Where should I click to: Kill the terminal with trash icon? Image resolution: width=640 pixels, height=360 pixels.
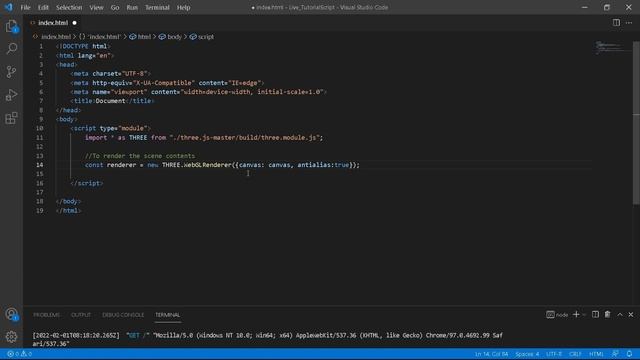pyautogui.click(x=607, y=314)
